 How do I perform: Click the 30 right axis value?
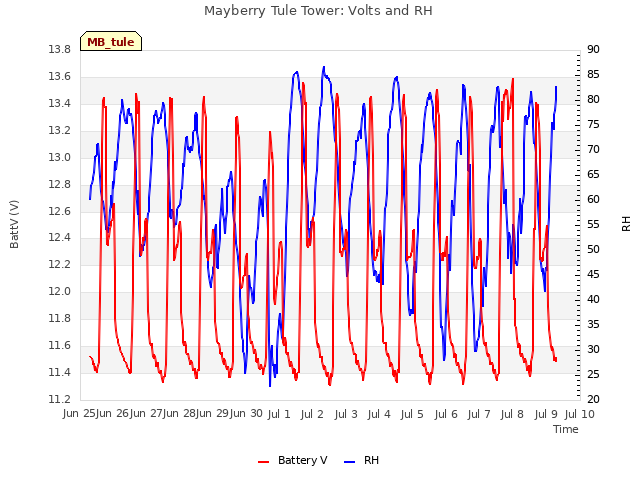pyautogui.click(x=593, y=349)
